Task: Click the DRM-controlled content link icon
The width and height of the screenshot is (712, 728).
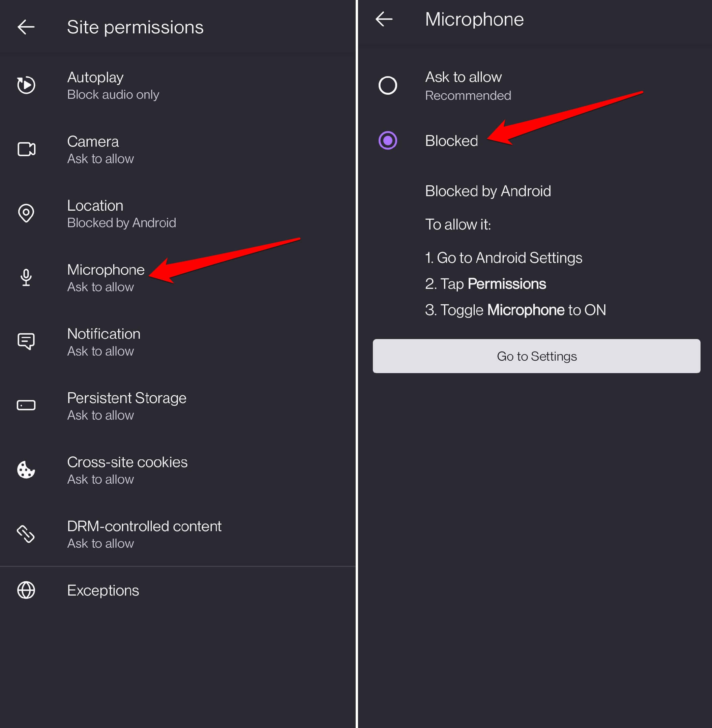Action: [26, 534]
